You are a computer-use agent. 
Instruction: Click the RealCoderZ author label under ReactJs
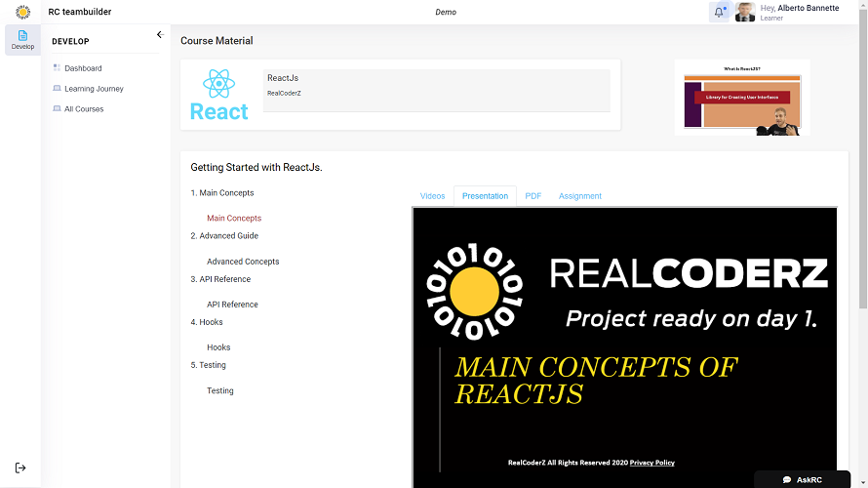click(x=284, y=93)
